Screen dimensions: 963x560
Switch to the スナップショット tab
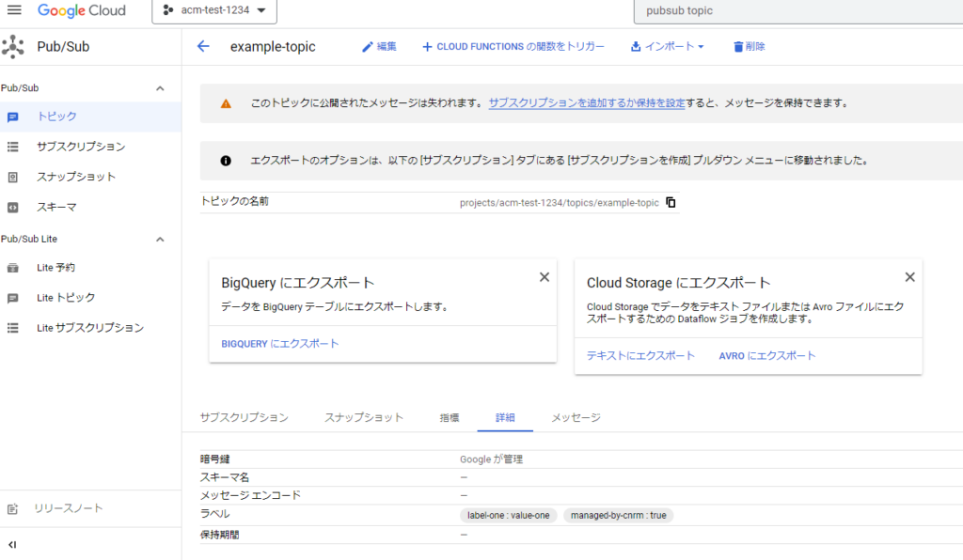click(364, 418)
